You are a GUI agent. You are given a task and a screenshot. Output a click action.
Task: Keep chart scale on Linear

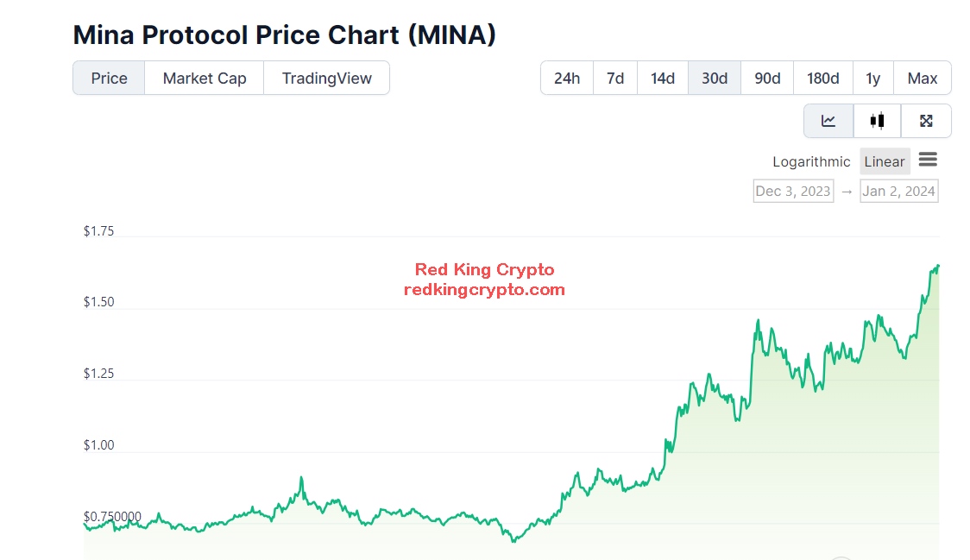pos(884,161)
